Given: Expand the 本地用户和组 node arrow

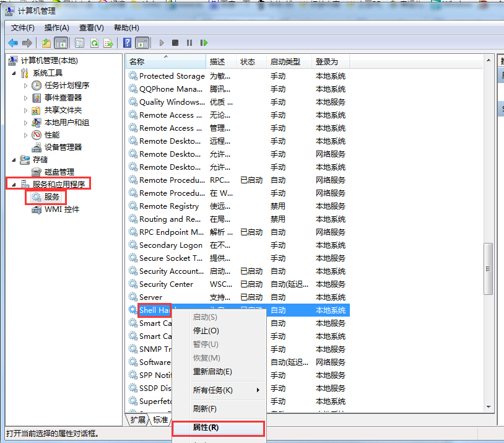Looking at the screenshot, I should (25, 123).
